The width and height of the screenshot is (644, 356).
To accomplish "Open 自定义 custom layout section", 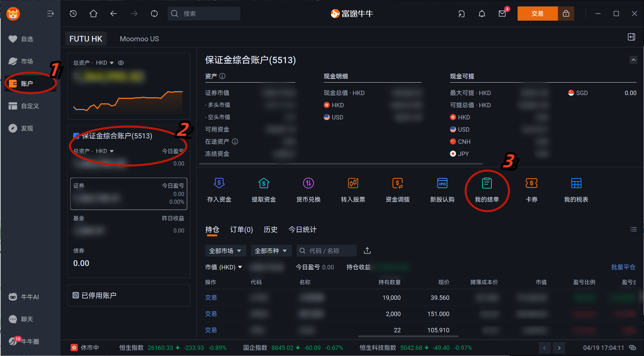I will (x=24, y=106).
